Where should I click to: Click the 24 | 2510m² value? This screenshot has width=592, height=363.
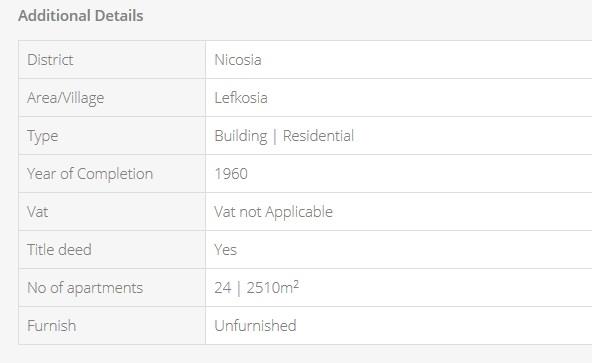(256, 287)
